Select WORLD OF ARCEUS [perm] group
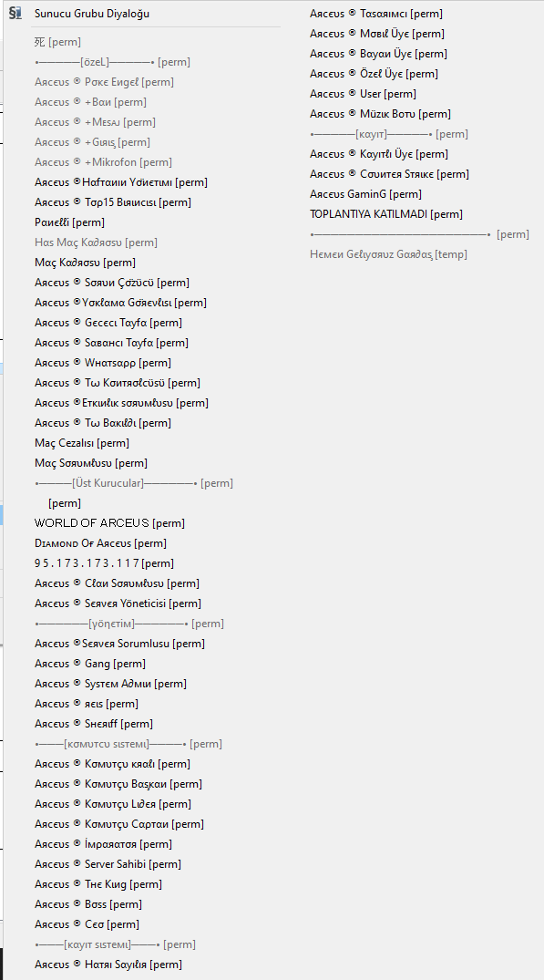 coord(109,523)
